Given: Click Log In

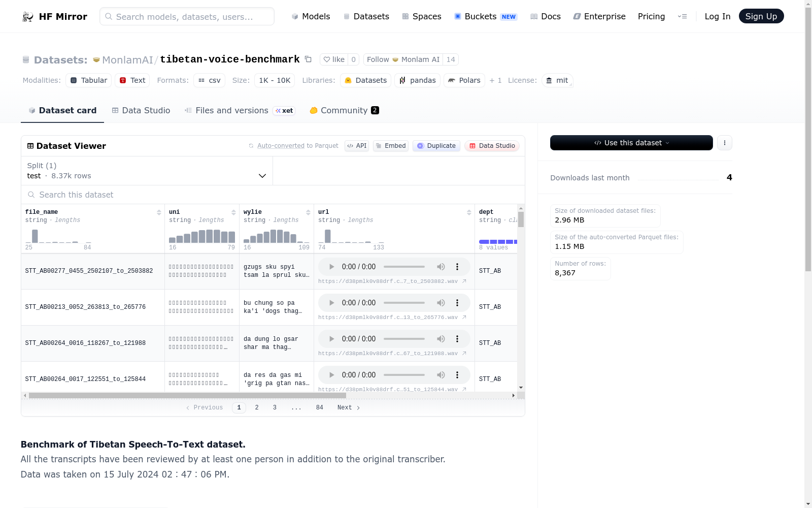Looking at the screenshot, I should [x=718, y=16].
